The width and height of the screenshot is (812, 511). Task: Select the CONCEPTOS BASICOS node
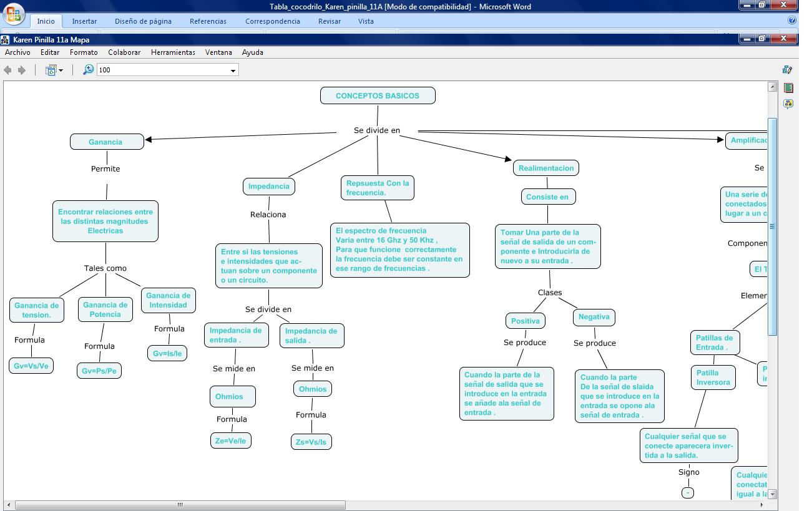[x=377, y=95]
